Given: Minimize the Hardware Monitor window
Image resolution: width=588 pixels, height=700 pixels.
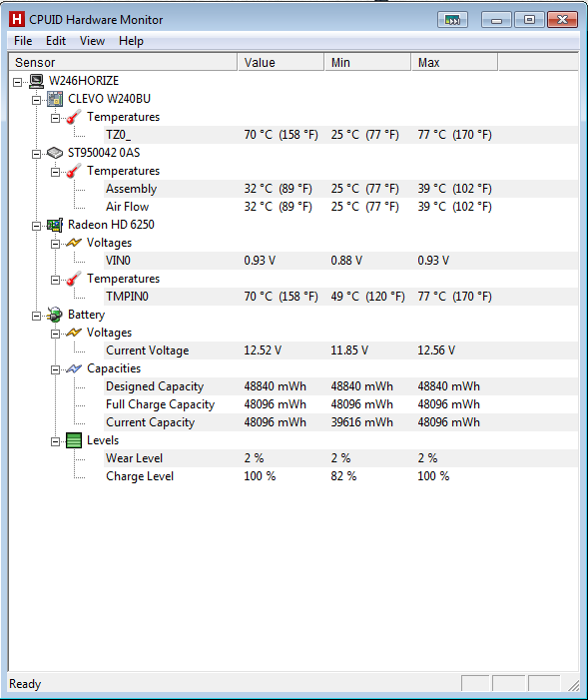Looking at the screenshot, I should 496,20.
